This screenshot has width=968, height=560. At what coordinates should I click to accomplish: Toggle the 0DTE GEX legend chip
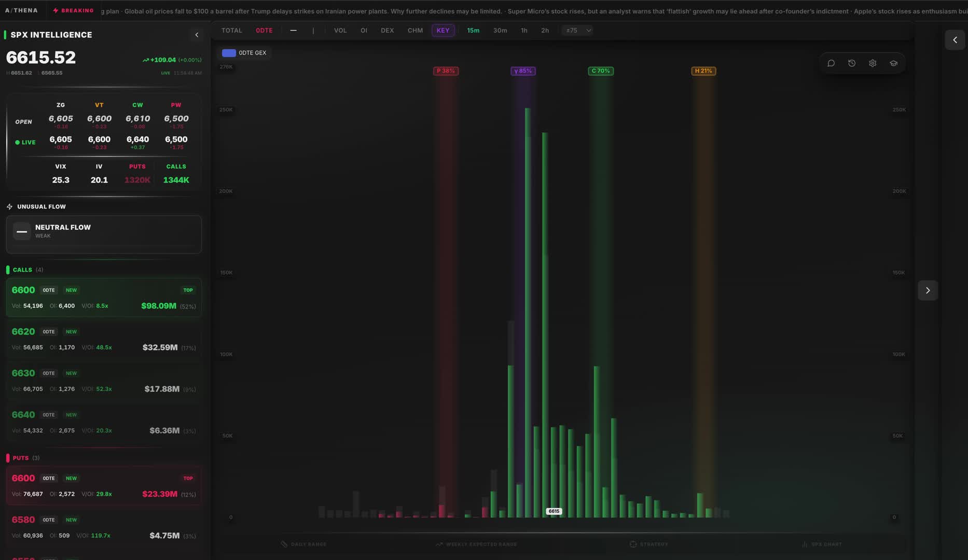[x=245, y=52]
